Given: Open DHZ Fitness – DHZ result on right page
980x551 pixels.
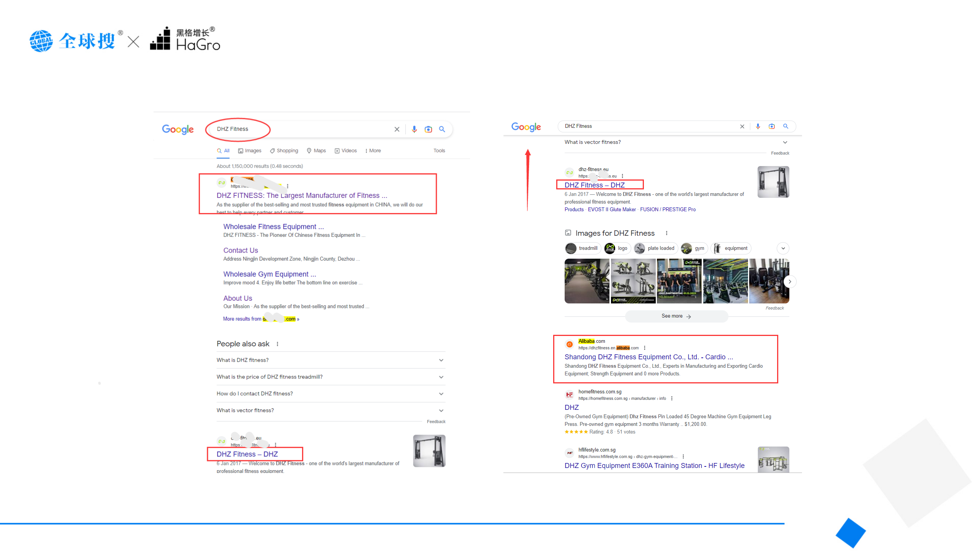Looking at the screenshot, I should (595, 185).
